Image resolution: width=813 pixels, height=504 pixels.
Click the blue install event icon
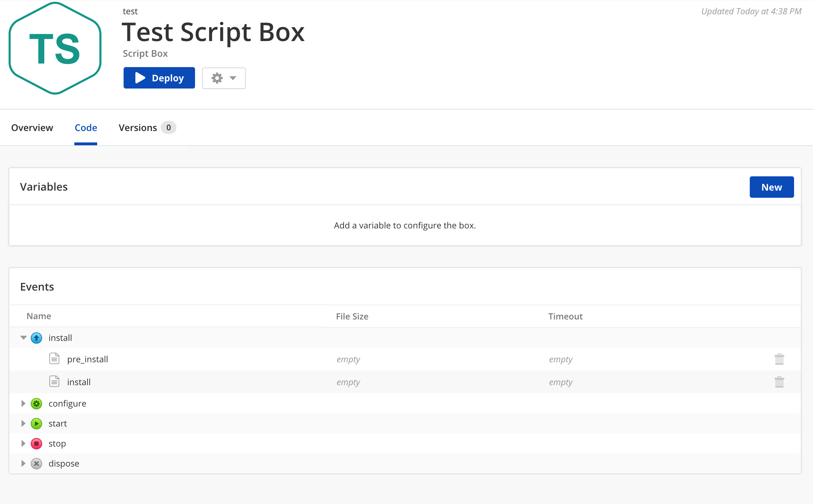[x=36, y=338]
